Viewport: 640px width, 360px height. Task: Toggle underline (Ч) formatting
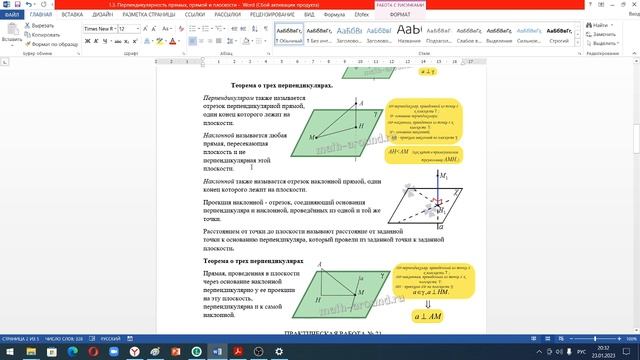pos(106,41)
